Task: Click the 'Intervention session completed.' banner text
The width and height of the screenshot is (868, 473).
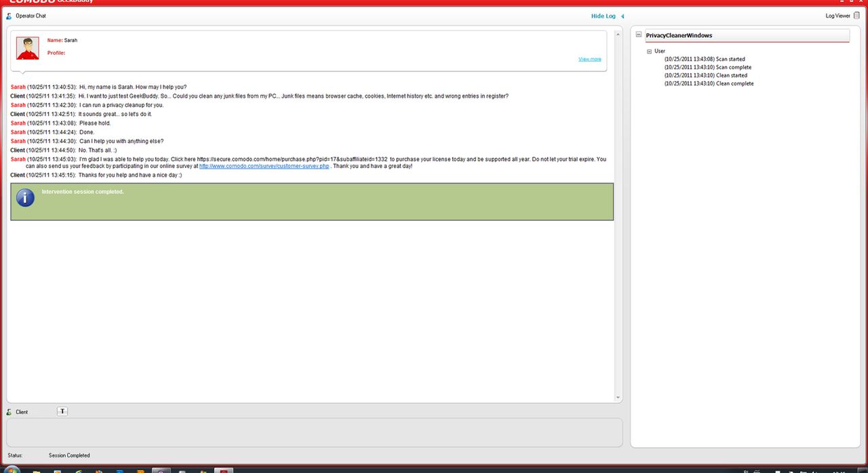Action: pyautogui.click(x=83, y=192)
